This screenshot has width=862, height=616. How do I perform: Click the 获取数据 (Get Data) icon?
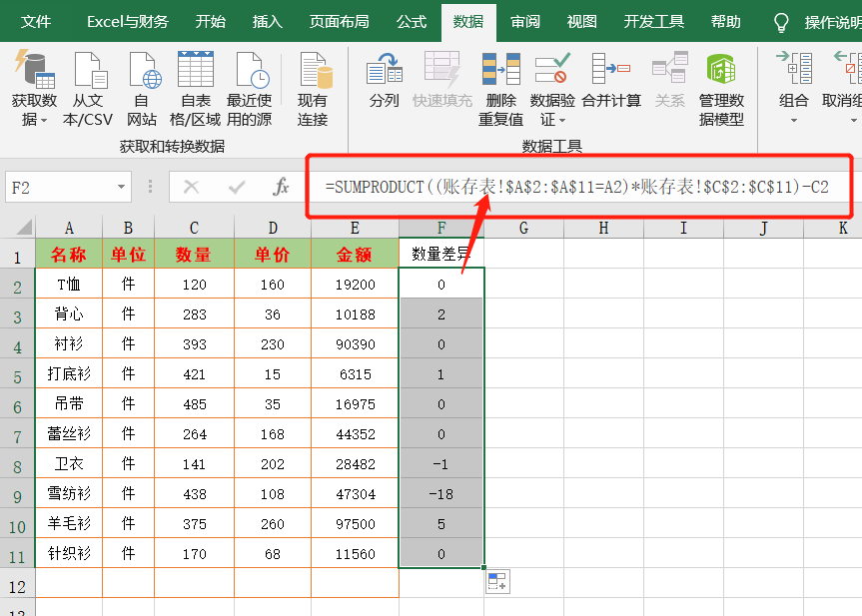point(34,72)
